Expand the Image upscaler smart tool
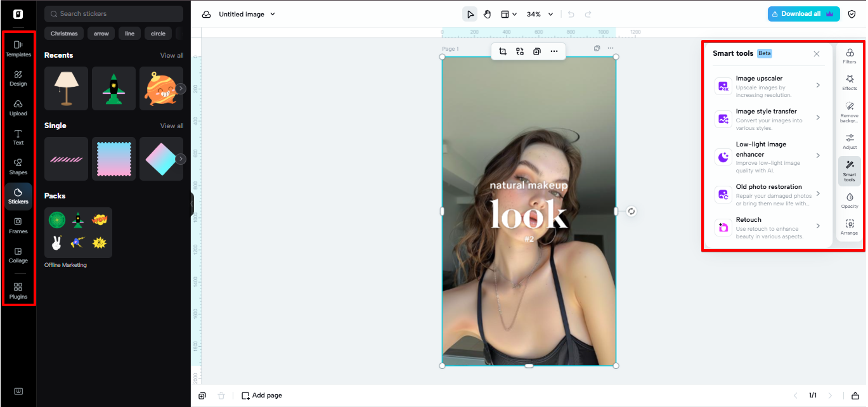 818,84
